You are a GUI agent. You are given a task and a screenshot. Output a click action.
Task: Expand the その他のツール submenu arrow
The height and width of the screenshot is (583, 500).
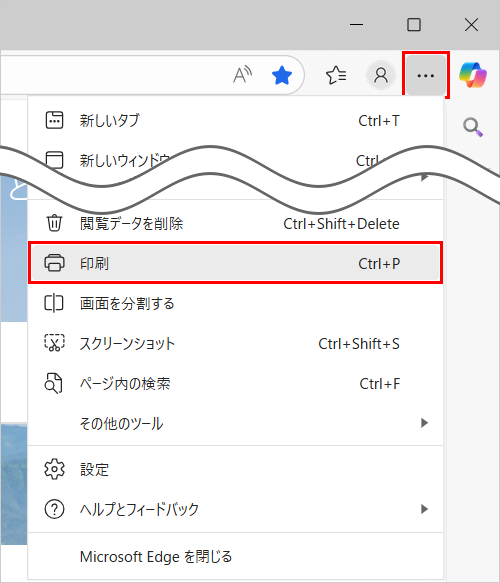pos(424,423)
